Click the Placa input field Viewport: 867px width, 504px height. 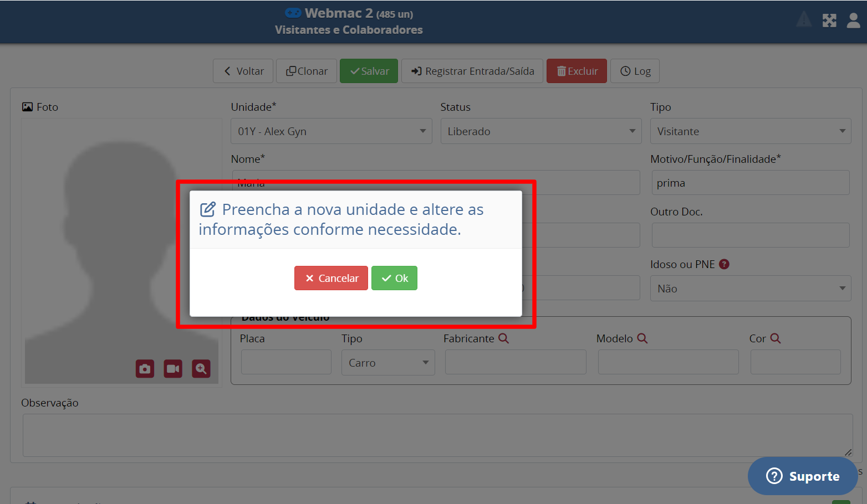pos(286,362)
